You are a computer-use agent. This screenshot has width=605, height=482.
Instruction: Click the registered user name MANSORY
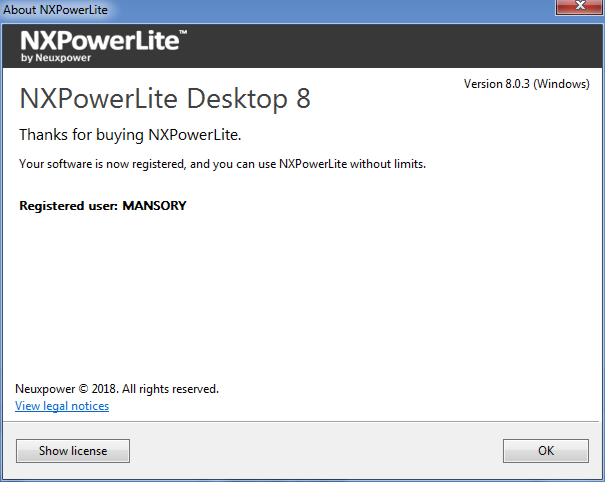click(x=154, y=206)
